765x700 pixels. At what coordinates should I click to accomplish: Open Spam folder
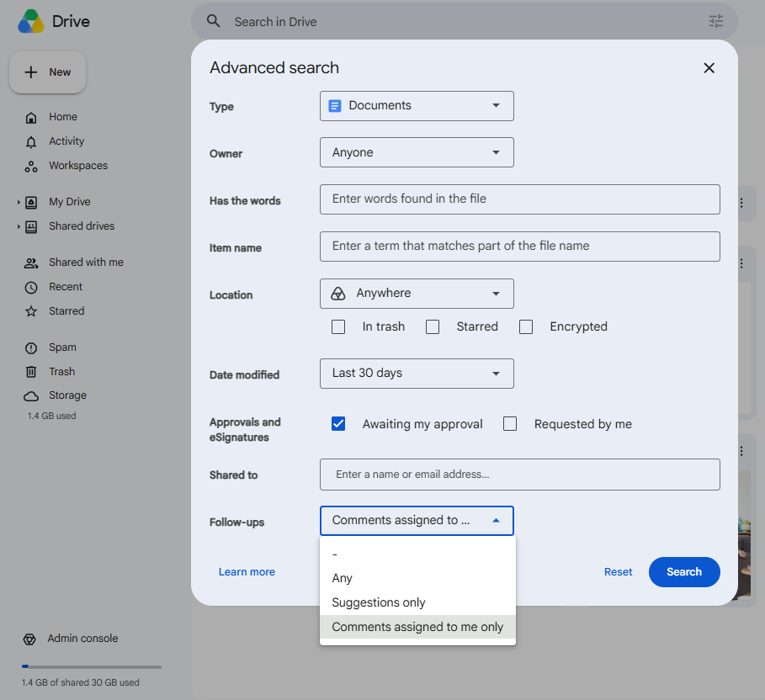tap(62, 347)
